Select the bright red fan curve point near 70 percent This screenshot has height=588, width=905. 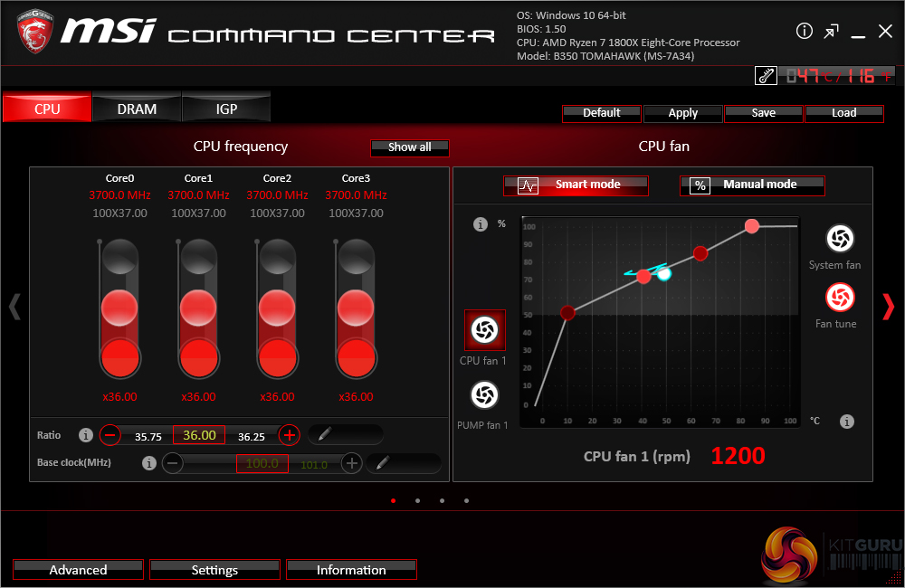(x=643, y=277)
